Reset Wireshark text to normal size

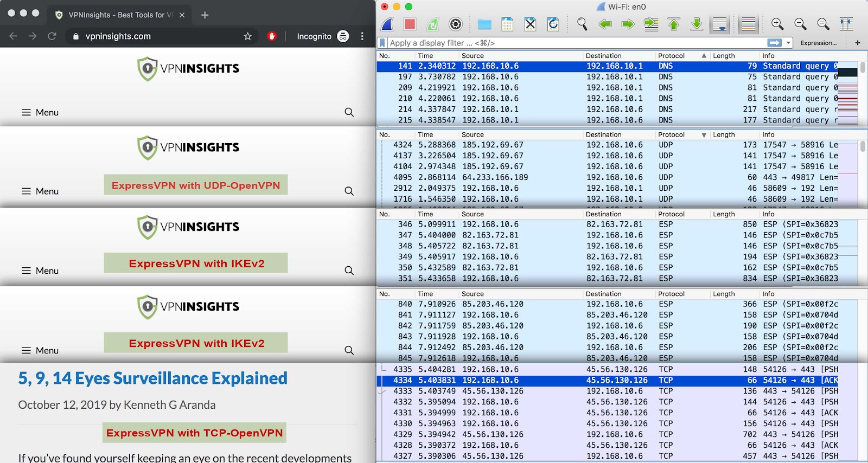click(823, 24)
